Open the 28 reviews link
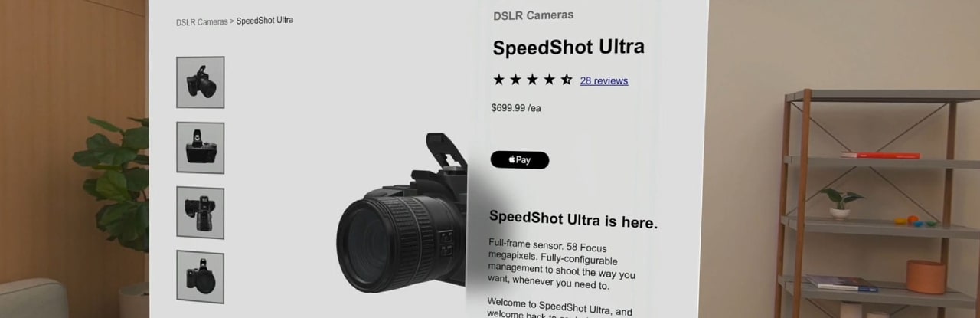The height and width of the screenshot is (318, 980). coord(604,80)
